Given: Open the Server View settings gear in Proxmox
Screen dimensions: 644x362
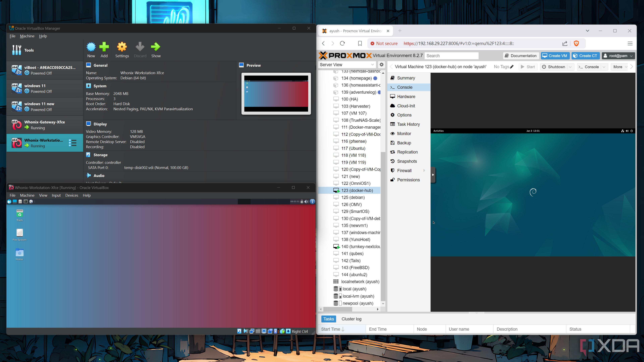Looking at the screenshot, I should tap(382, 65).
